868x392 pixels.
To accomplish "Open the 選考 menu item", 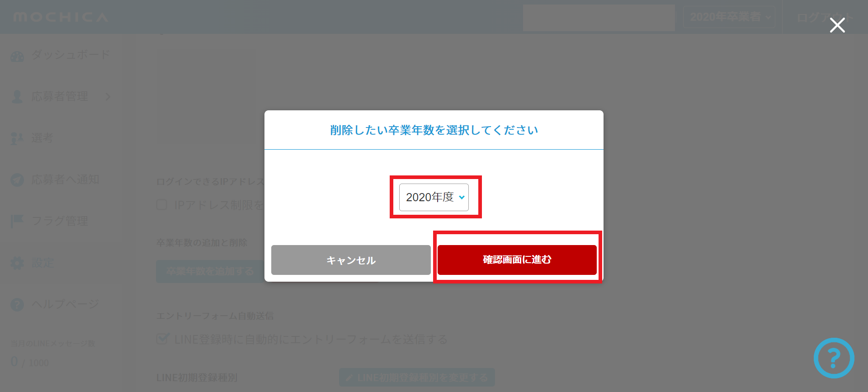I will pyautogui.click(x=42, y=138).
